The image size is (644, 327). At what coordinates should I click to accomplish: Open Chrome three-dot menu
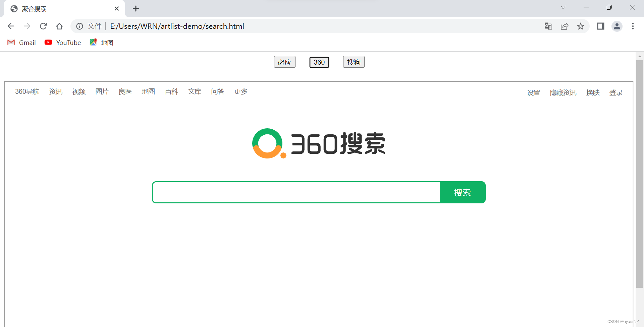click(x=633, y=26)
